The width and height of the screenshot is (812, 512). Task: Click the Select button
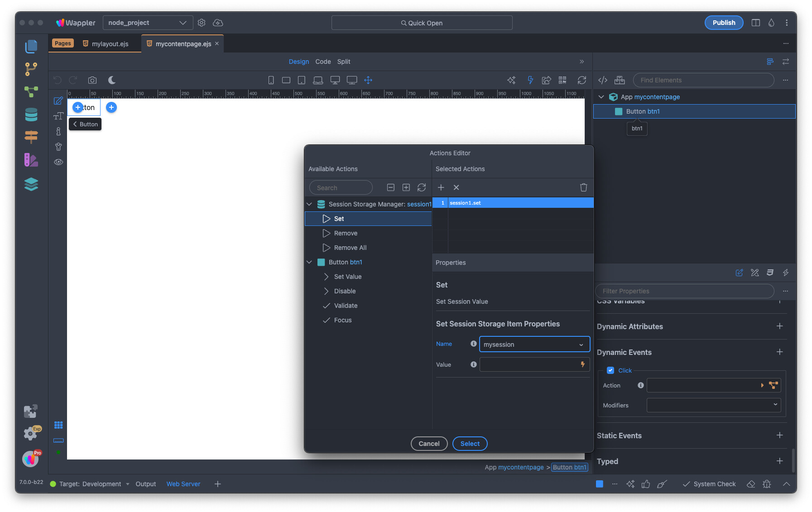click(470, 444)
